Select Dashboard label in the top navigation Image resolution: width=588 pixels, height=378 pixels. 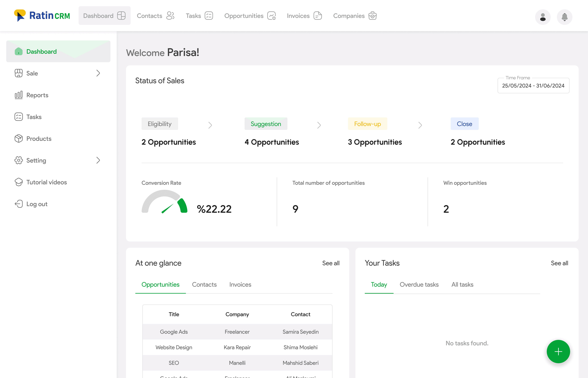(x=98, y=16)
